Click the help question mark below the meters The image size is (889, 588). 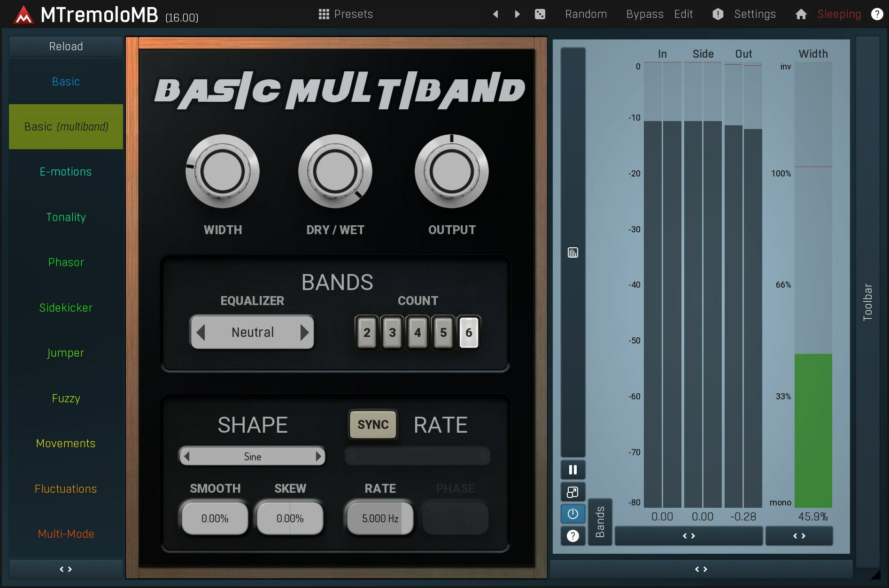[572, 536]
